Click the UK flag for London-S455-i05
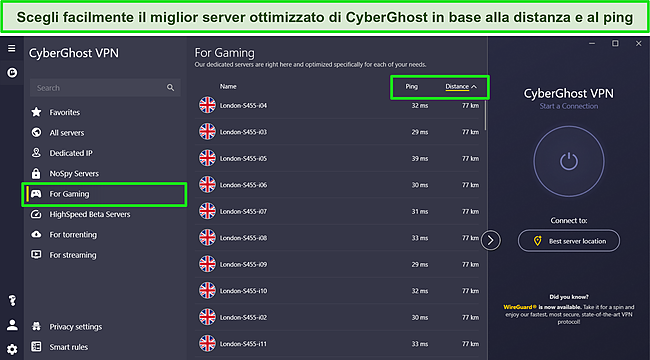The width and height of the screenshot is (650, 360). pos(207,158)
